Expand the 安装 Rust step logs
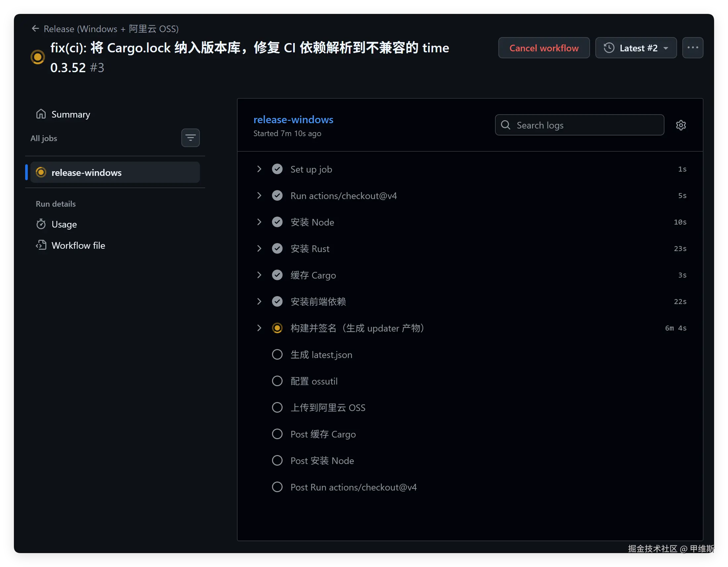 point(259,248)
